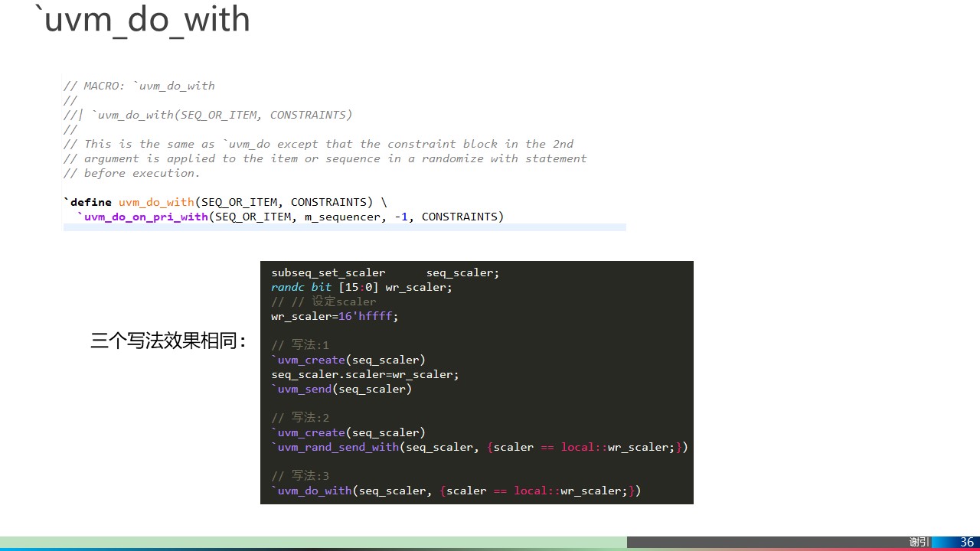This screenshot has width=980, height=551.
Task: Click the `uvm_do_with macro under 写法:3
Action: [x=312, y=491]
